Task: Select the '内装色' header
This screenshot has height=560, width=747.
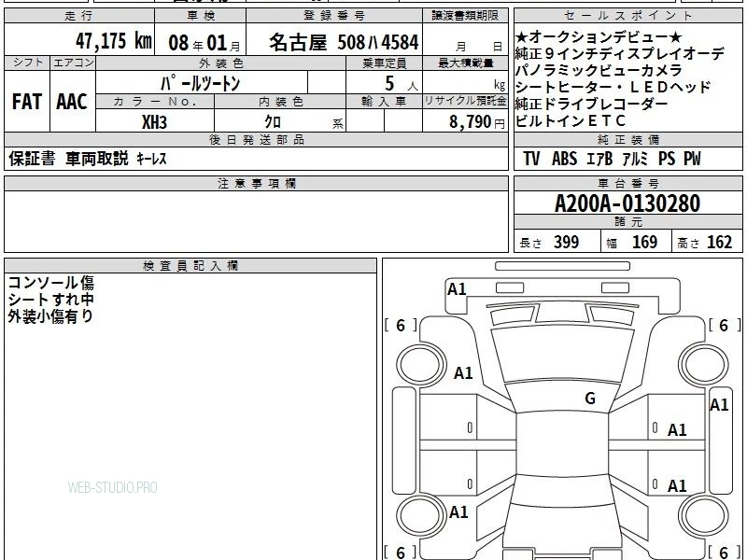Action: click(x=281, y=102)
